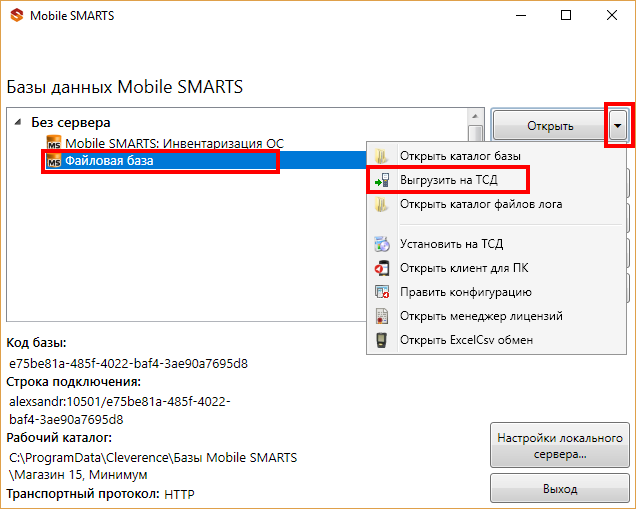Screen dimensions: 636x509
Task: Select 'Mobile SMARTS: Инвентаризация ОС' in the tree
Action: click(x=174, y=143)
